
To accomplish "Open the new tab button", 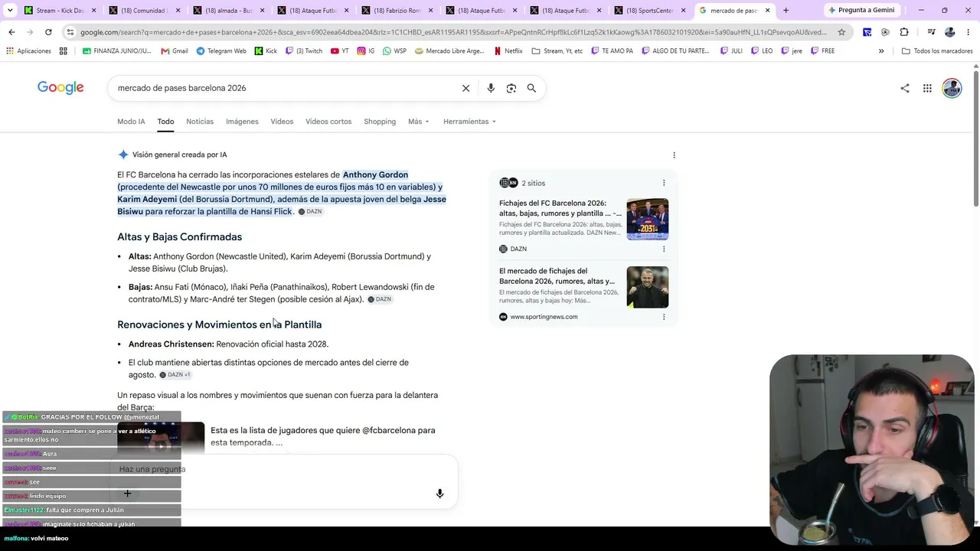I will click(x=786, y=10).
